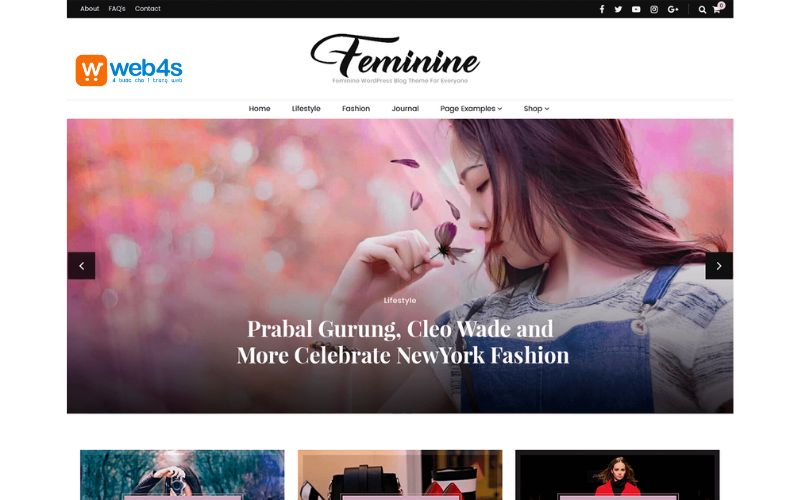Open the Fashion menu item
800x500 pixels.
(x=356, y=109)
